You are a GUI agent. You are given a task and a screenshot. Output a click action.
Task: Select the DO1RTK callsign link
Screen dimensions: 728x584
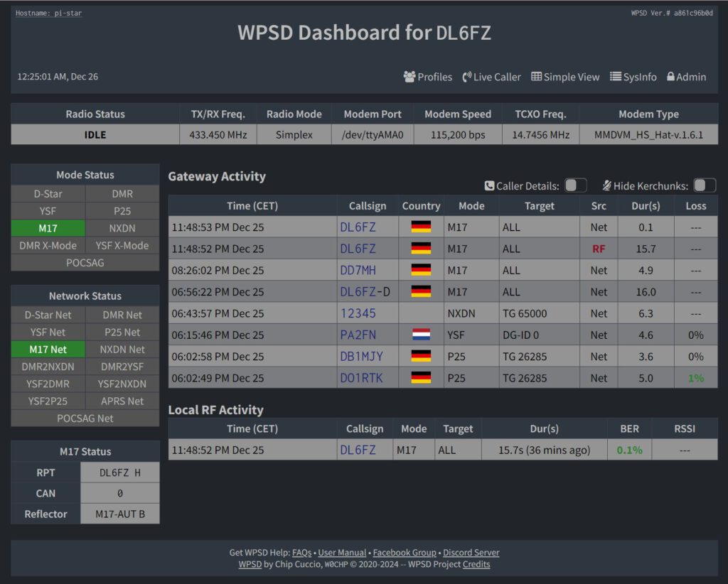click(x=360, y=378)
